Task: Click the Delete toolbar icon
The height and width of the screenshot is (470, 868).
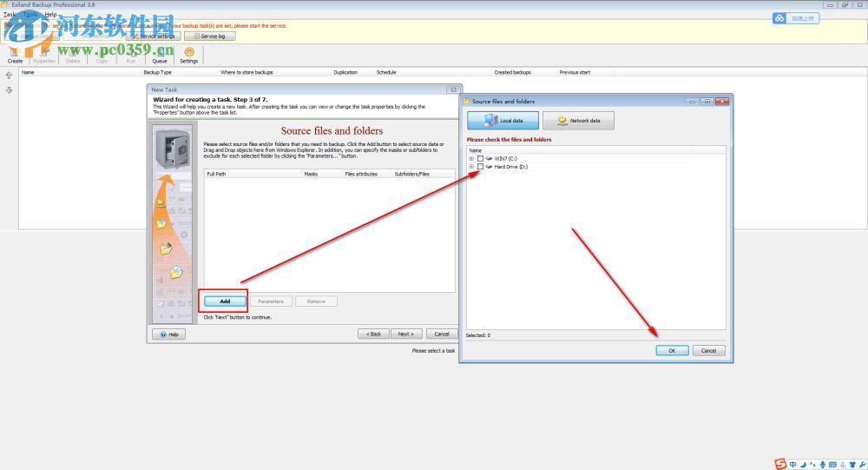Action: point(73,55)
